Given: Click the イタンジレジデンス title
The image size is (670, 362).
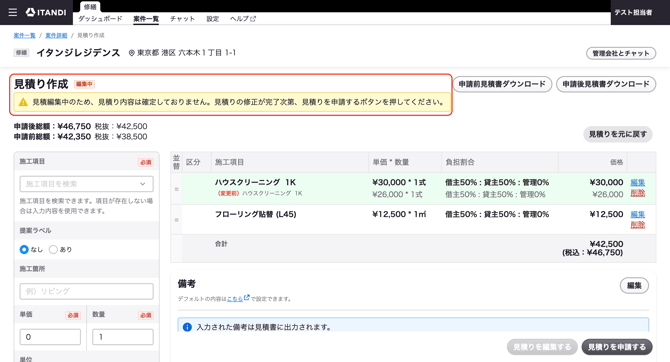Looking at the screenshot, I should 78,53.
